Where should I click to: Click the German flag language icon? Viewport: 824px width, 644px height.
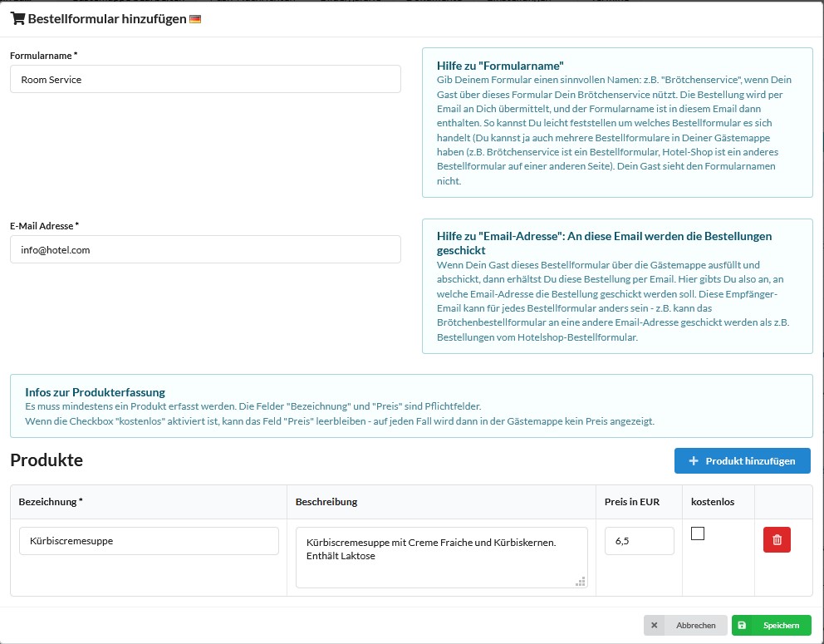pos(195,19)
